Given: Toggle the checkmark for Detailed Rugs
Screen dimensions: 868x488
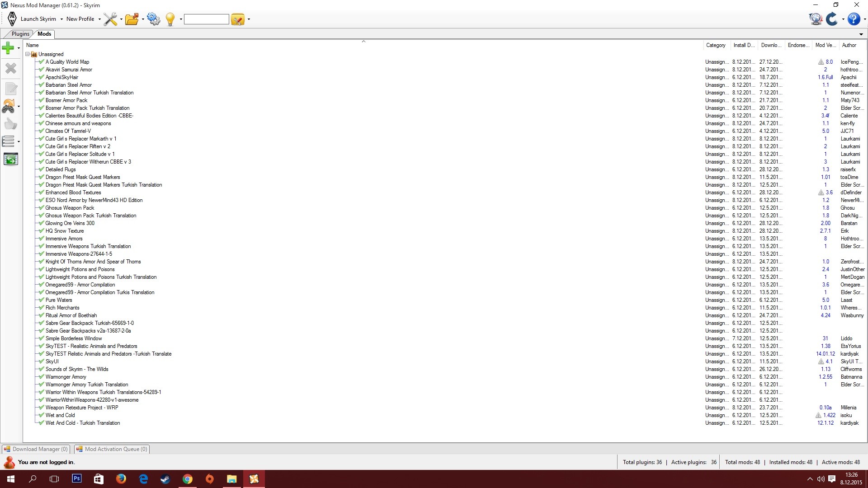Looking at the screenshot, I should (x=41, y=169).
